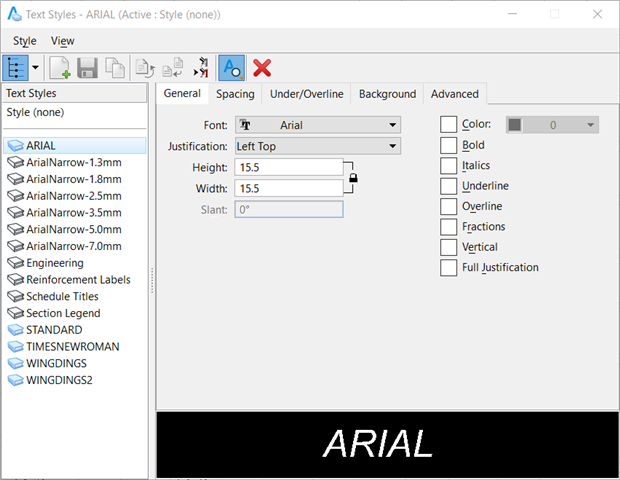
Task: Enable the Underline checkbox
Action: 448,186
